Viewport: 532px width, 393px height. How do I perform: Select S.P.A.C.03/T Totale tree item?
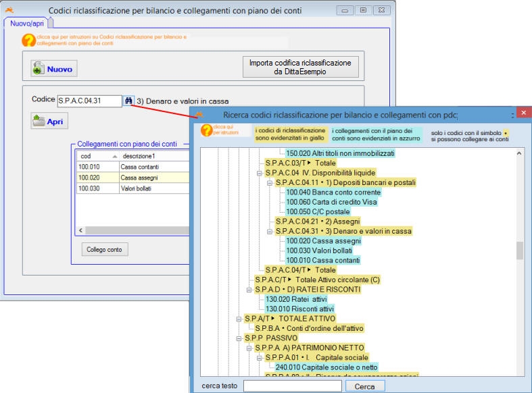(x=301, y=163)
